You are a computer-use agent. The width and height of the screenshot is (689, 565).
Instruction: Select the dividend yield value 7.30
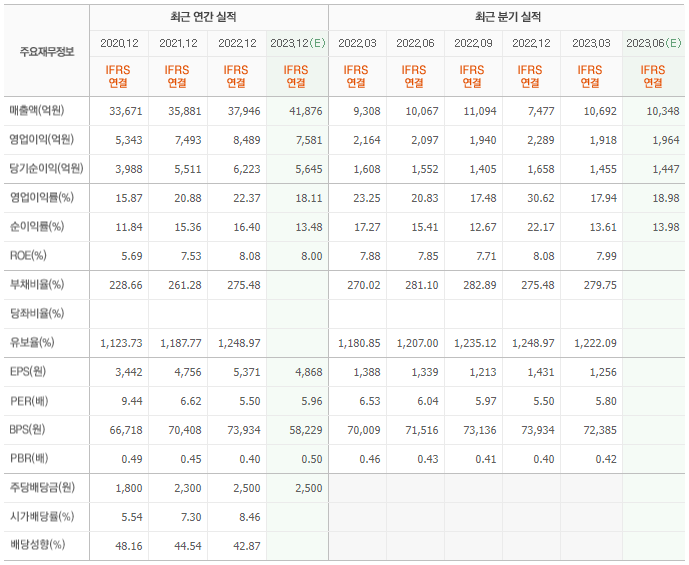coord(191,517)
